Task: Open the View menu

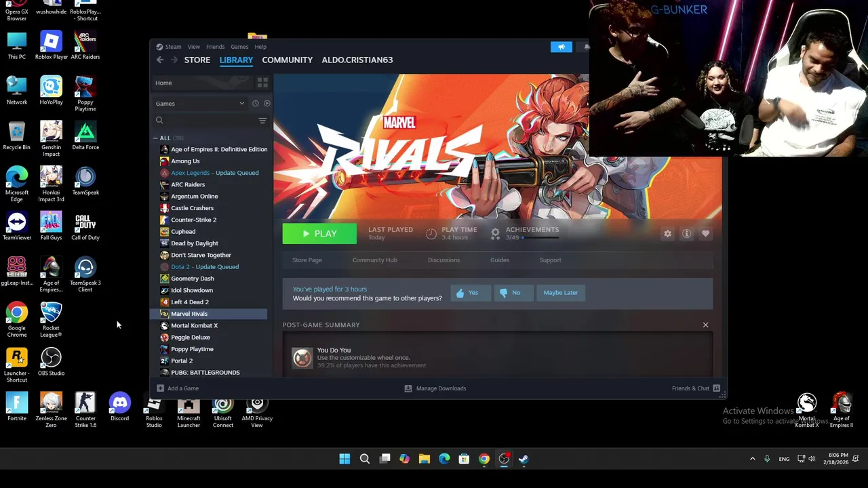Action: 194,47
